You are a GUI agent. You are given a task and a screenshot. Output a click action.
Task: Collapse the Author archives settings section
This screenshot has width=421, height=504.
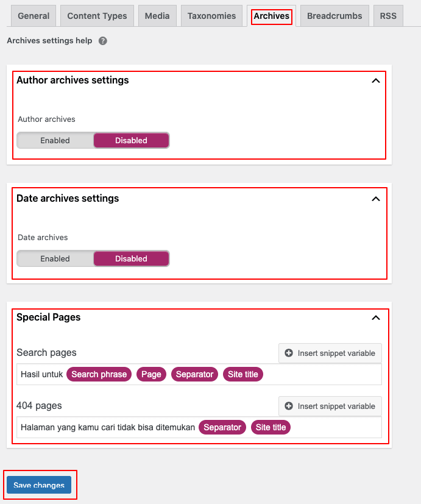[376, 80]
